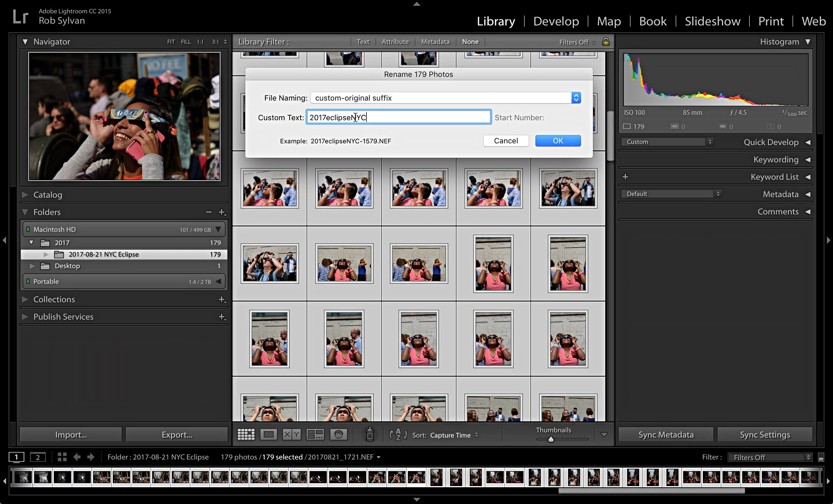The height and width of the screenshot is (504, 833).
Task: Open People view
Action: 339,434
